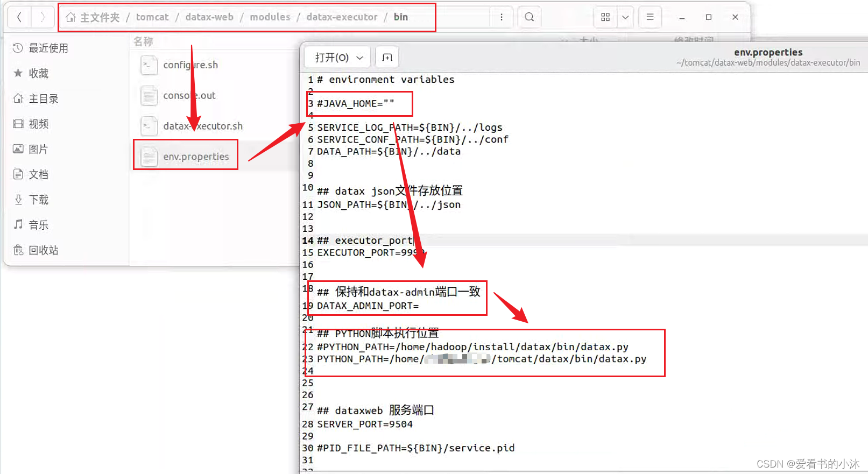Image resolution: width=868 pixels, height=474 pixels.
Task: Navigate to tomcat in path bar
Action: [x=152, y=17]
